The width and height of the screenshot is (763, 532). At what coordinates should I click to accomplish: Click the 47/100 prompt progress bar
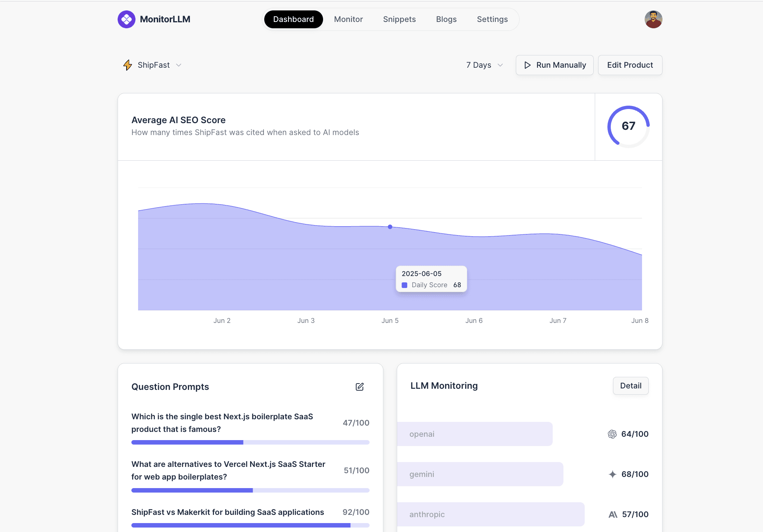[250, 442]
